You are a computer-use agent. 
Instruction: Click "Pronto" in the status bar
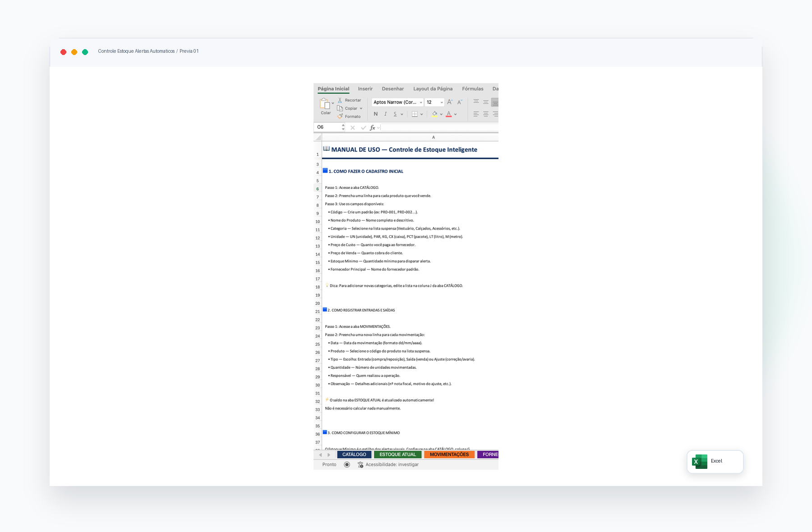point(329,464)
